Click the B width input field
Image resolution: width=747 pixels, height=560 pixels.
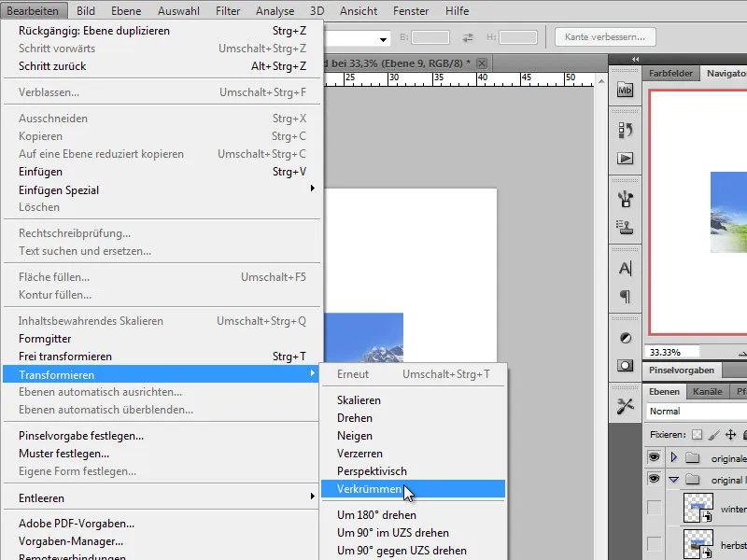click(430, 37)
